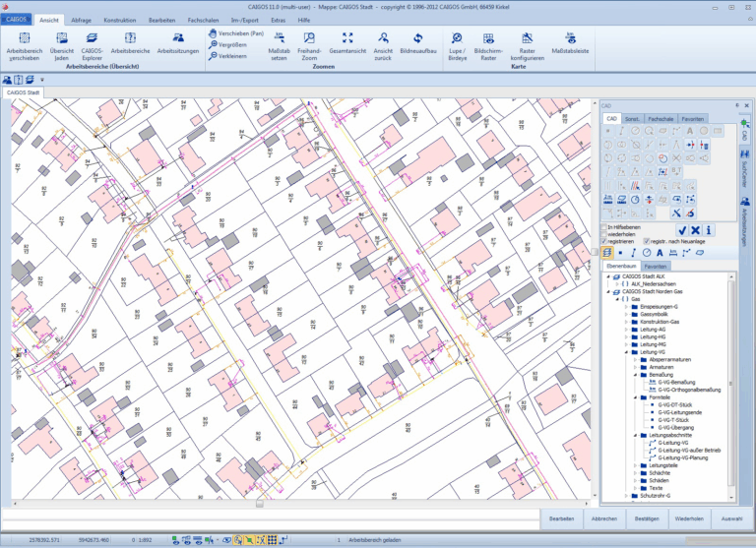Viewport: 756px width, 548px height.
Task: Collapse the Leitung-VG tree node
Action: pyautogui.click(x=626, y=351)
